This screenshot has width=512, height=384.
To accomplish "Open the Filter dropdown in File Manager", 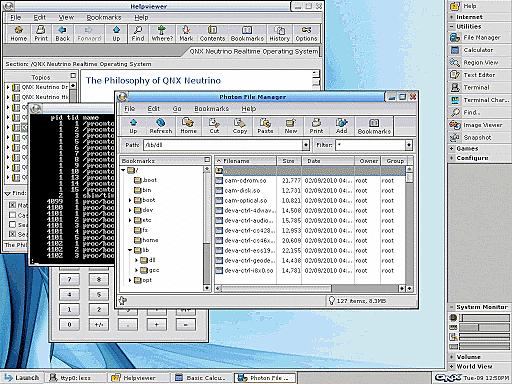I will [x=409, y=145].
